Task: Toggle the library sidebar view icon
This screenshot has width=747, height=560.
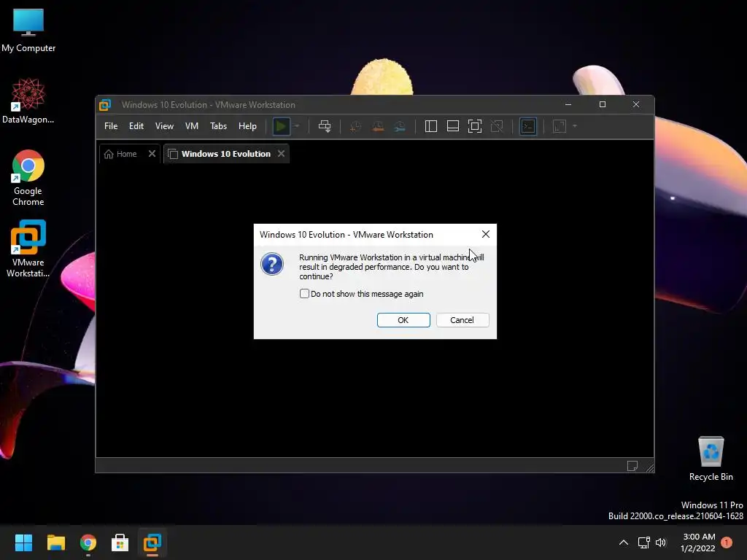Action: tap(430, 126)
